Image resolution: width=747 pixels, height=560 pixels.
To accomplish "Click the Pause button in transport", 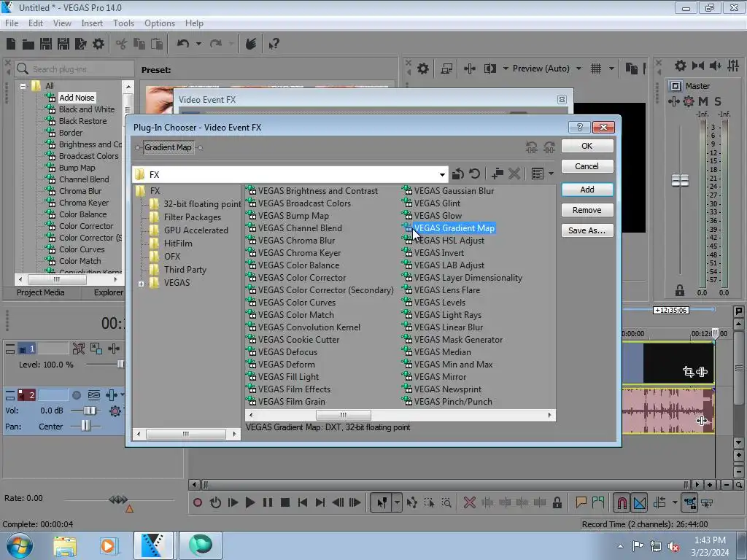I will [x=268, y=502].
